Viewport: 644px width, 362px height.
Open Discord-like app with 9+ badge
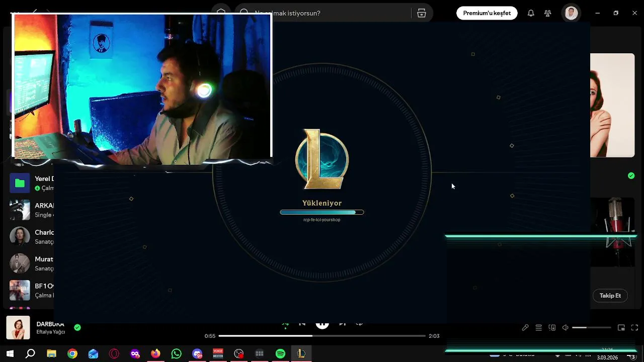(197, 354)
